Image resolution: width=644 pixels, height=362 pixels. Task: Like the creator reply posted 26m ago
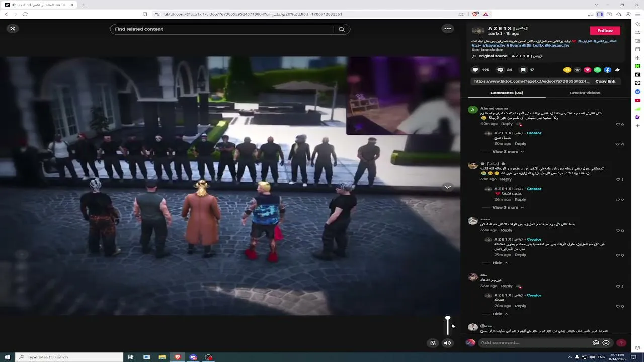pos(618,200)
